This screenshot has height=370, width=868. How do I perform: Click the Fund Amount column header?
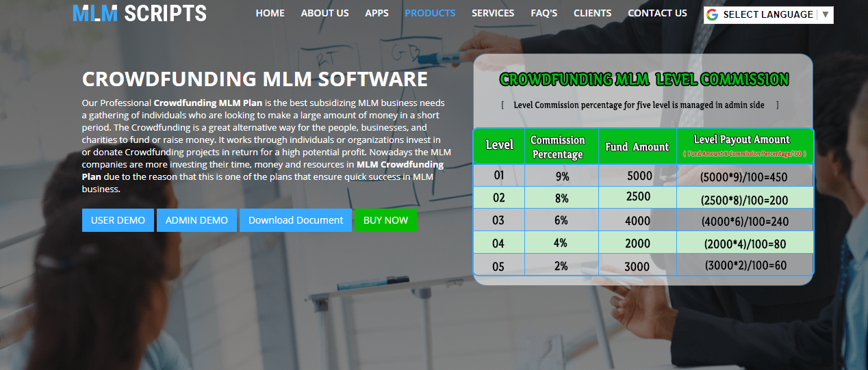[637, 146]
